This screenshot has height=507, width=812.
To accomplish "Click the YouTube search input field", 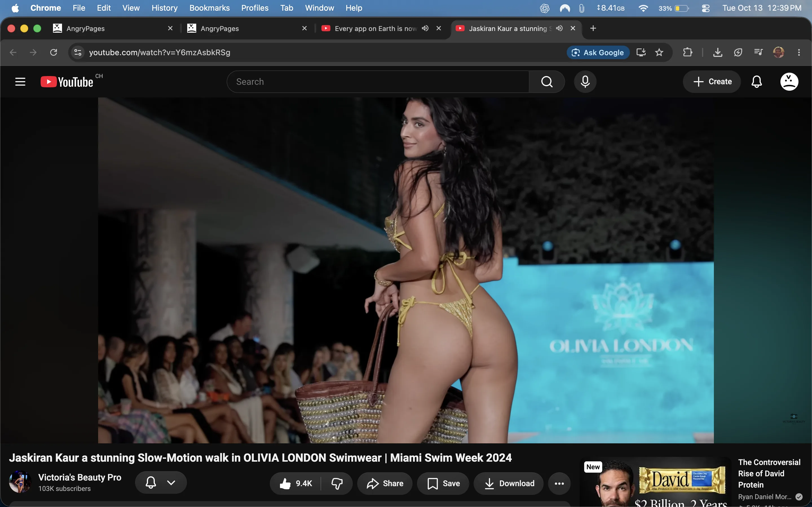I will pyautogui.click(x=378, y=81).
